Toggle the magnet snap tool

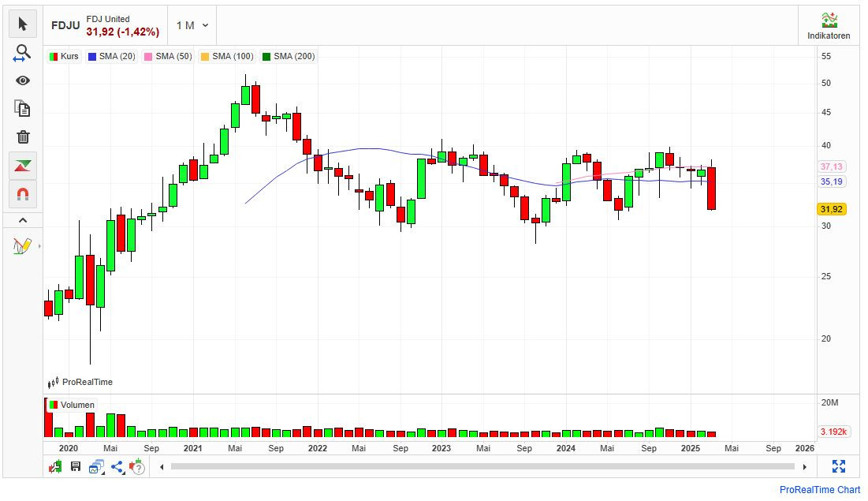(x=23, y=194)
